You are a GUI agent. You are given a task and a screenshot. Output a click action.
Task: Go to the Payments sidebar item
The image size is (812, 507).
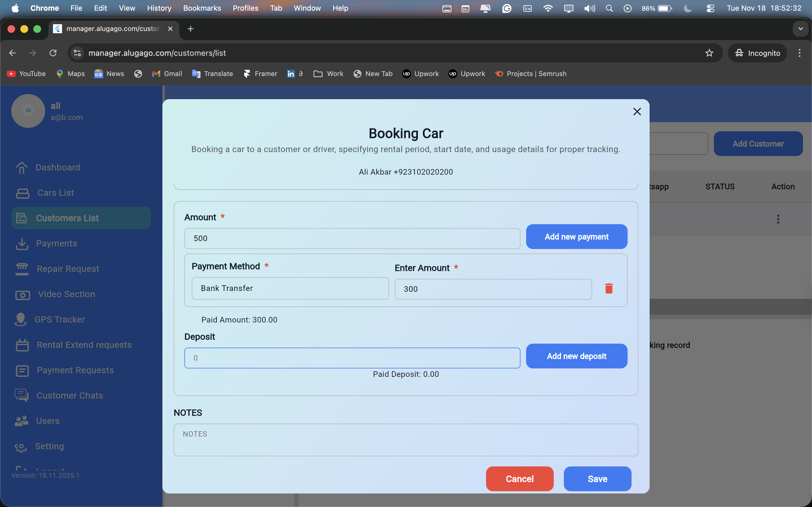[x=56, y=243]
